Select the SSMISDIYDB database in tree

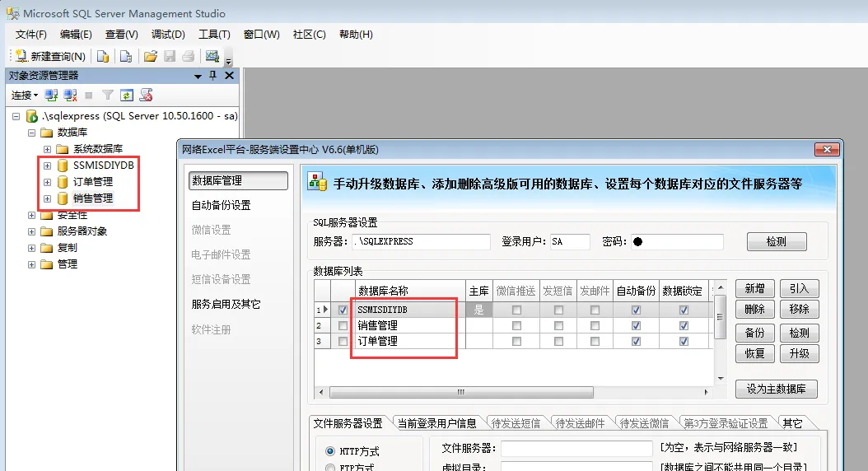point(104,166)
